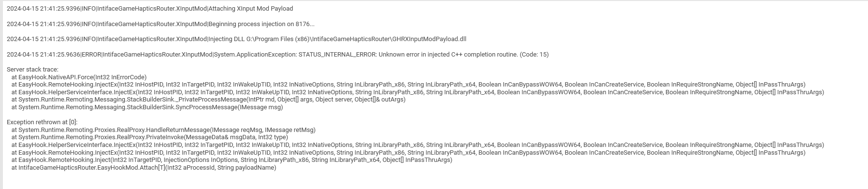This screenshot has height=189, width=868.
Task: Click the RealProxy.HandleReturnMessage stack line
Action: click(163, 130)
